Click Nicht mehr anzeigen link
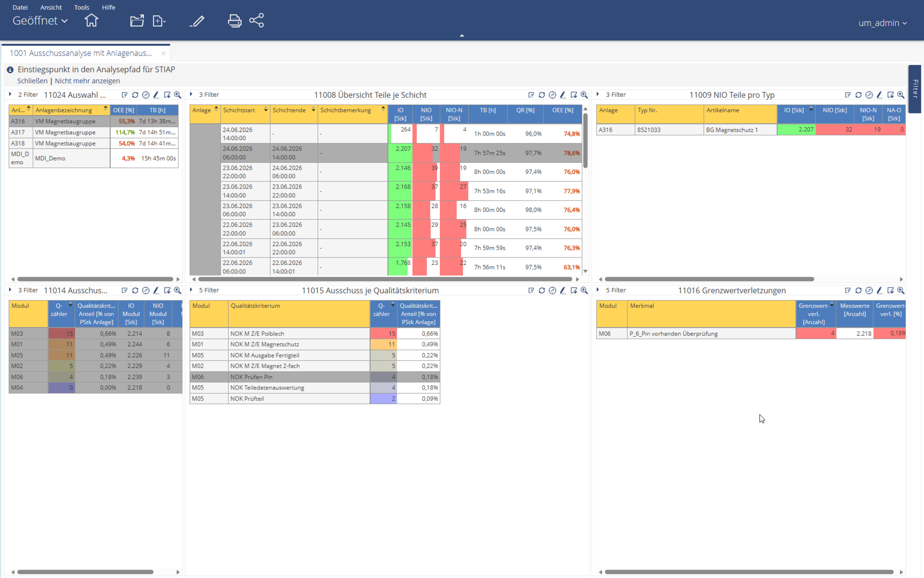 coord(88,81)
